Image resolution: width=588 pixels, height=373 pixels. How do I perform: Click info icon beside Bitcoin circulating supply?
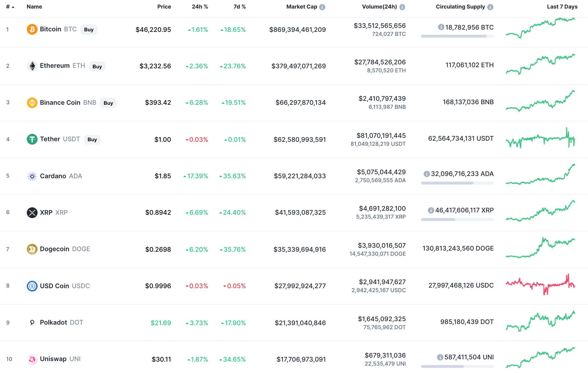click(441, 27)
